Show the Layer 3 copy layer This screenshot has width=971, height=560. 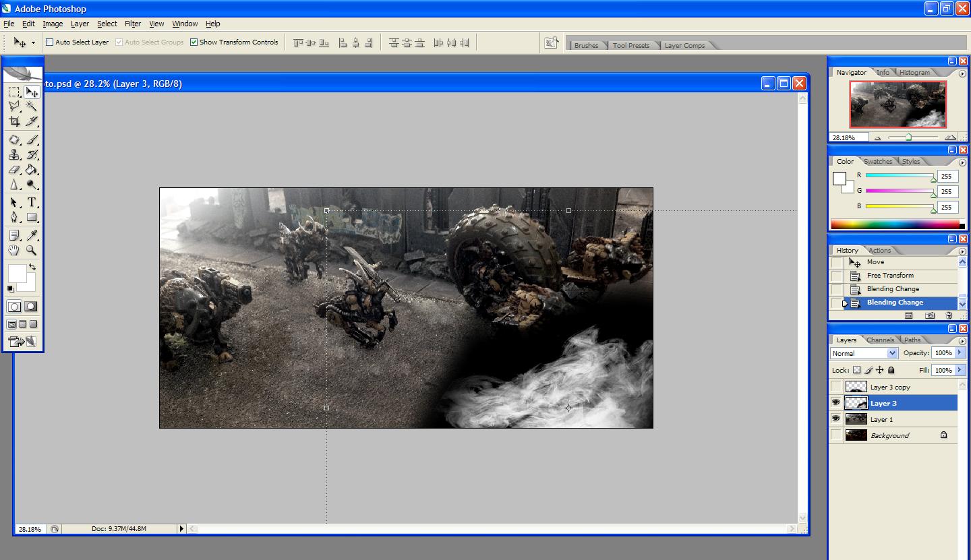point(837,387)
